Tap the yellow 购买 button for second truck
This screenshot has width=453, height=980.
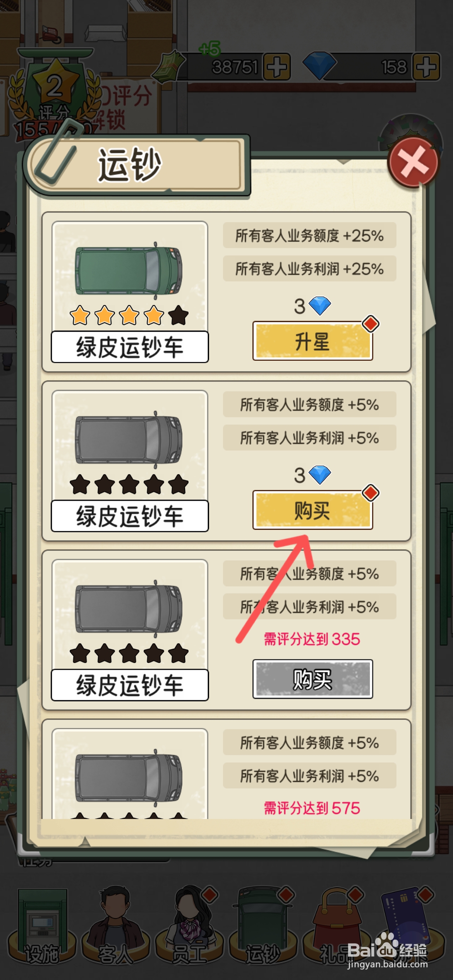tap(312, 510)
